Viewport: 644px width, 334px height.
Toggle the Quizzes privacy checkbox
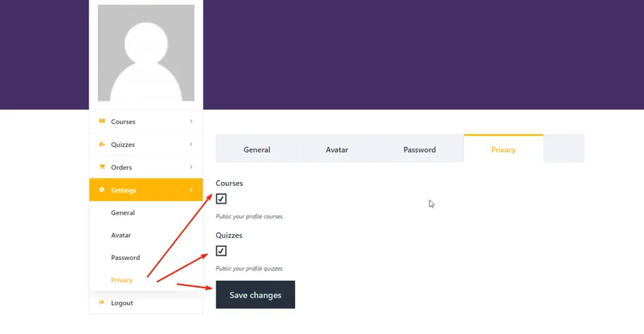(221, 251)
